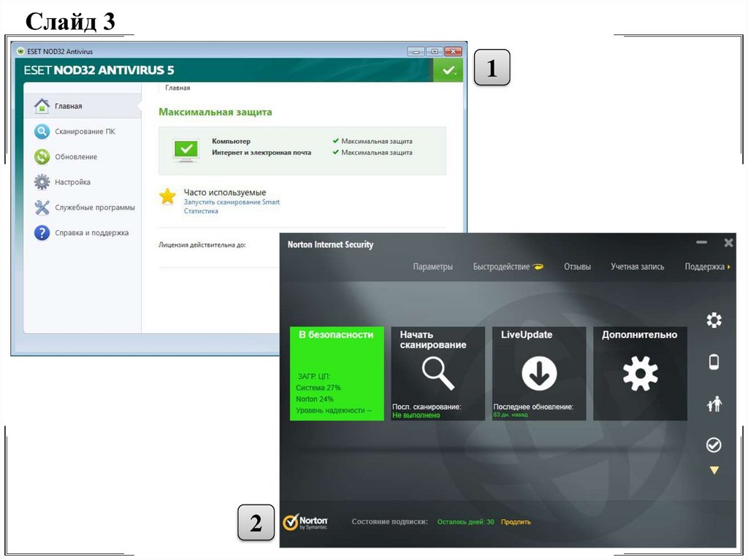This screenshot has height=560, width=748.
Task: Open the Настройка gear icon in ESET
Action: [x=42, y=182]
